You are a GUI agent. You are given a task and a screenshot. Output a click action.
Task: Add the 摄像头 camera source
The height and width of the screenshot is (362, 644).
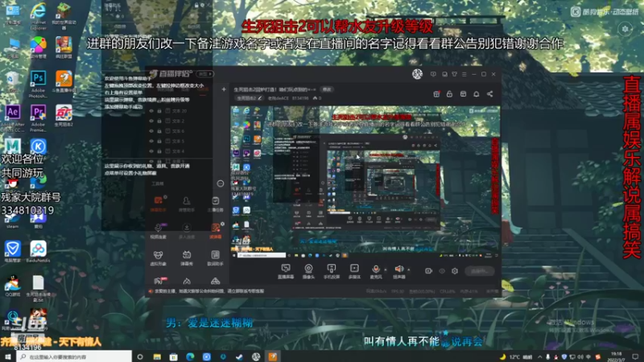[x=308, y=271]
